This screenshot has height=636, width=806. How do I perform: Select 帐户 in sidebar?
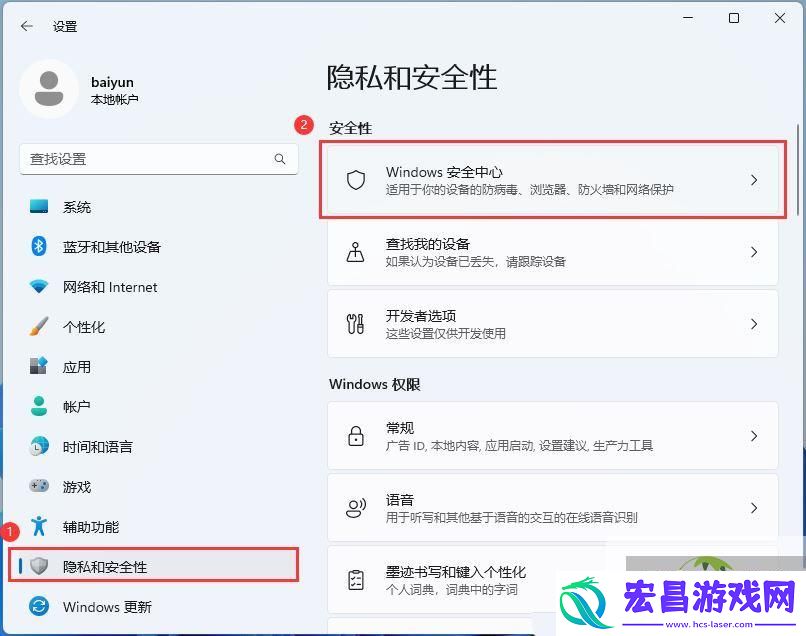[x=158, y=407]
